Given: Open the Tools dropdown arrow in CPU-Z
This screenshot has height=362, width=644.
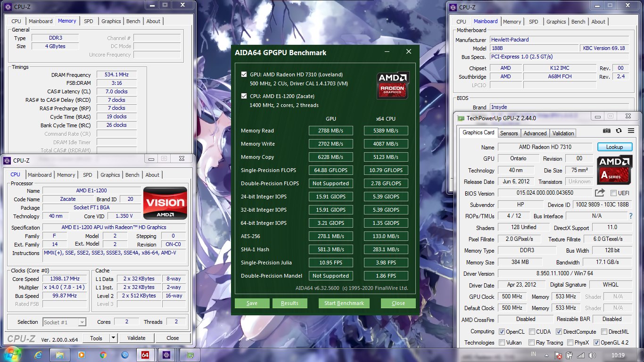Looking at the screenshot, I should (x=113, y=338).
